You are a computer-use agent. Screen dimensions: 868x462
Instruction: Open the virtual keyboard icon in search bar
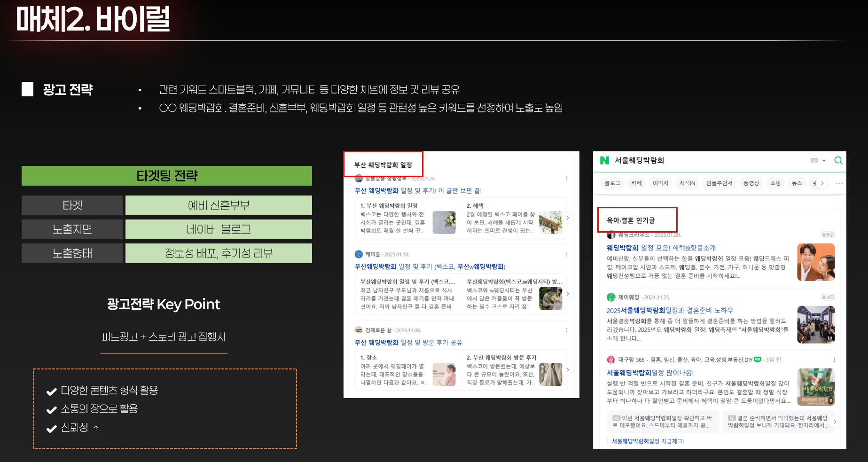[814, 161]
